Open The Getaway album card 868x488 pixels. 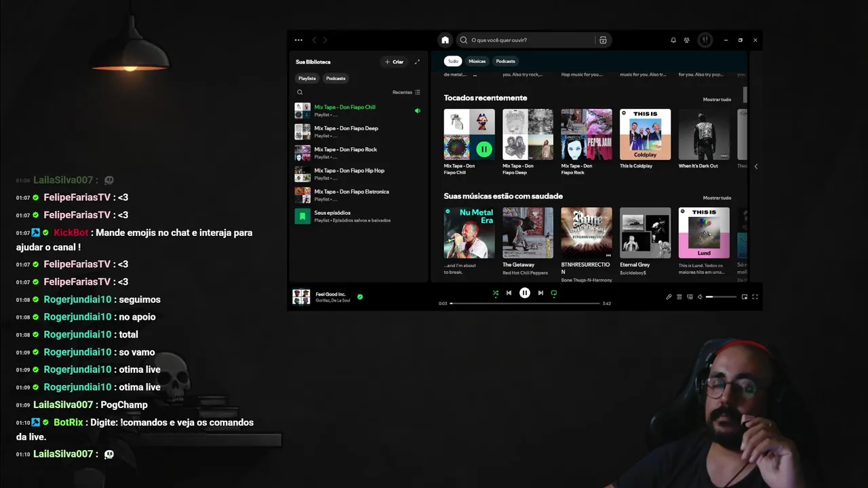[528, 241]
